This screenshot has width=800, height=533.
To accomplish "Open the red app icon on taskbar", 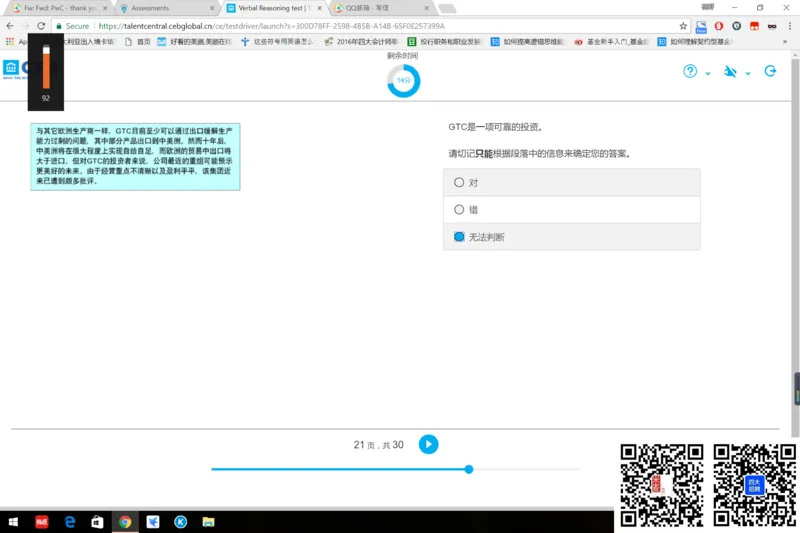I will coord(41,522).
